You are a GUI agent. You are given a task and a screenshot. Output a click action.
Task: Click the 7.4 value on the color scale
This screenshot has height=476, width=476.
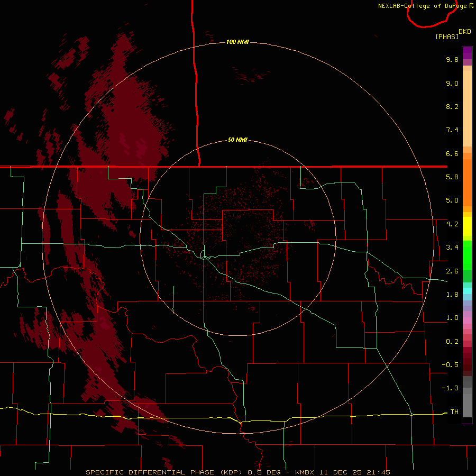(x=452, y=130)
